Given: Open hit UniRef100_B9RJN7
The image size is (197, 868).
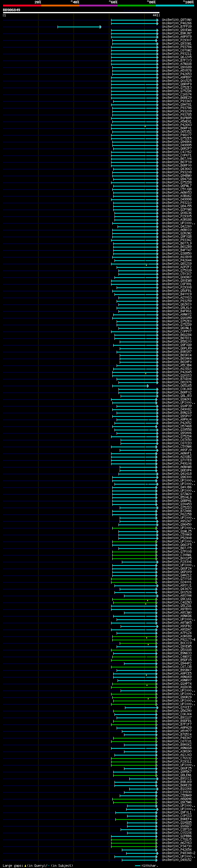Looking at the screenshot, I should pyautogui.click(x=177, y=33).
